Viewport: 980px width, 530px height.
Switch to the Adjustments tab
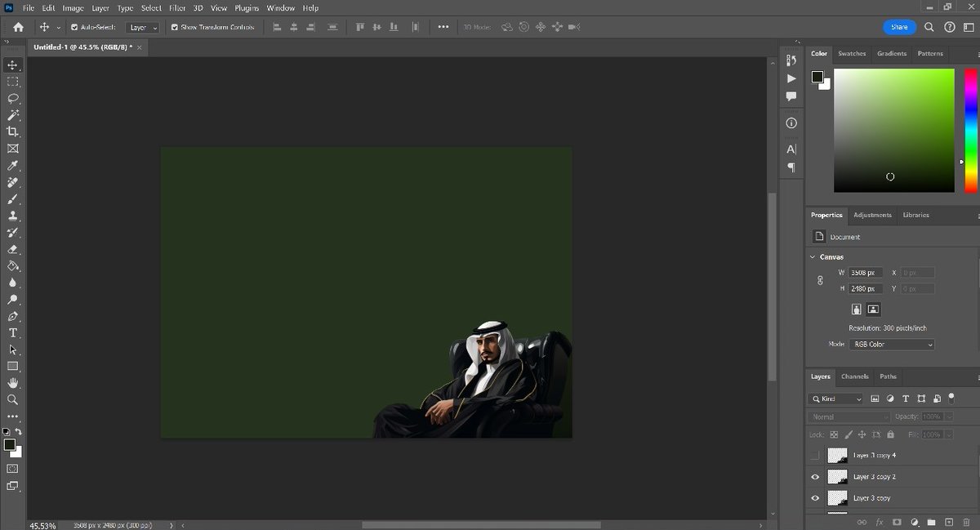point(872,215)
